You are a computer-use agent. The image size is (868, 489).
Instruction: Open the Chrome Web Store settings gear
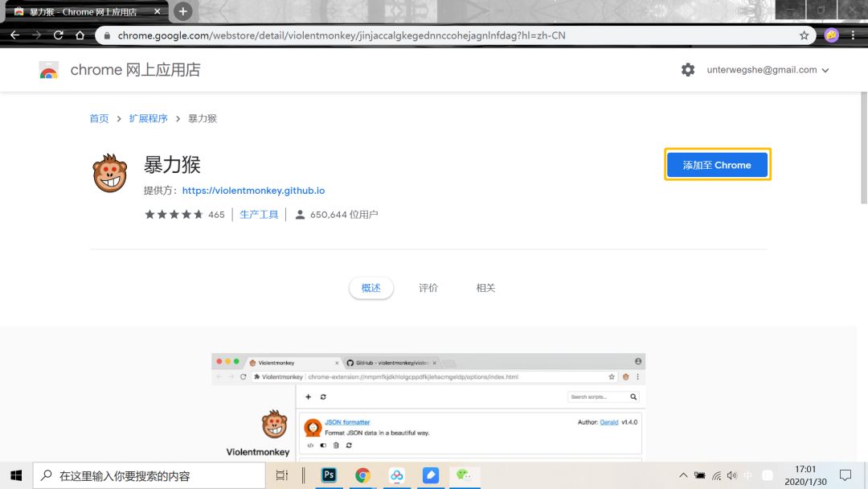(688, 70)
